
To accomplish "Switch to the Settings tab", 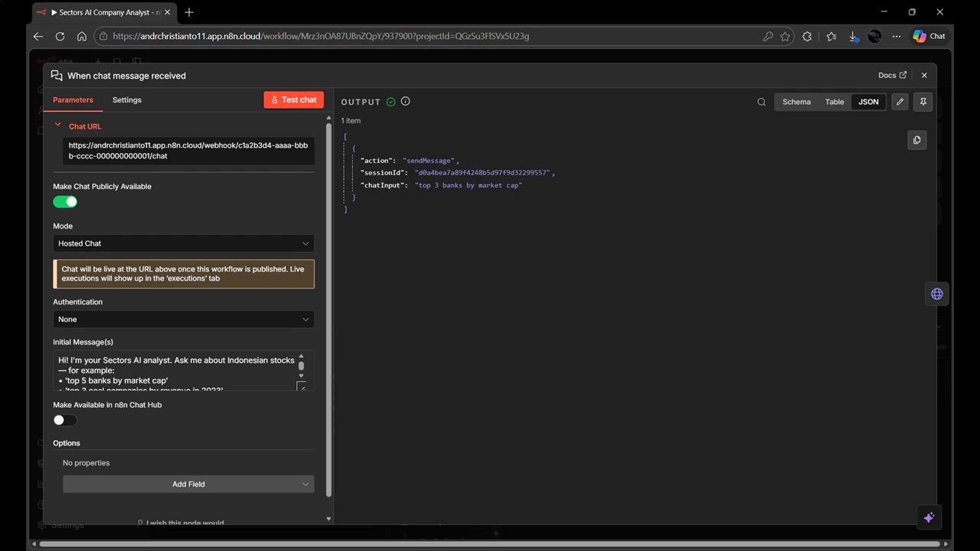I will click(126, 99).
